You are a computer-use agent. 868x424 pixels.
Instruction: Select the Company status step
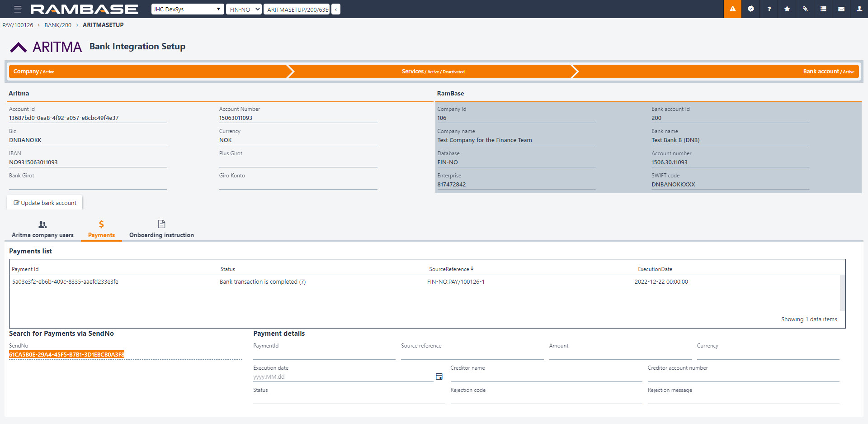point(148,71)
